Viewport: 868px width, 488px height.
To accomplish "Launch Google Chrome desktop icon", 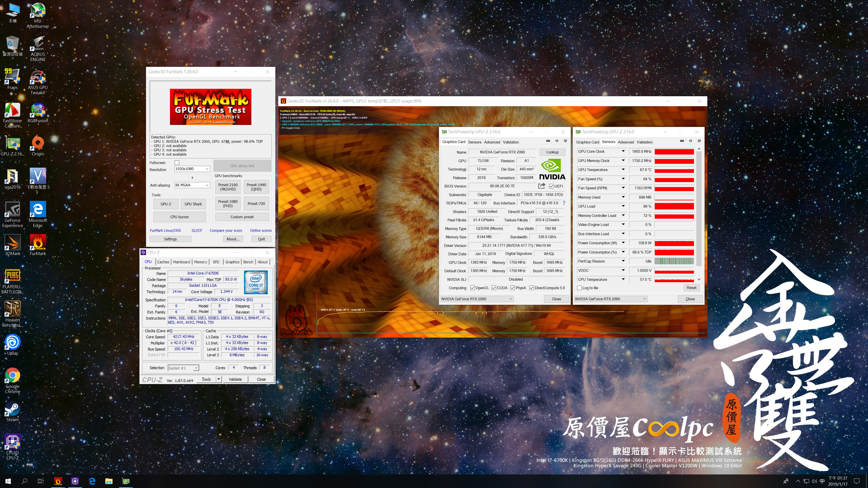I will [x=12, y=380].
